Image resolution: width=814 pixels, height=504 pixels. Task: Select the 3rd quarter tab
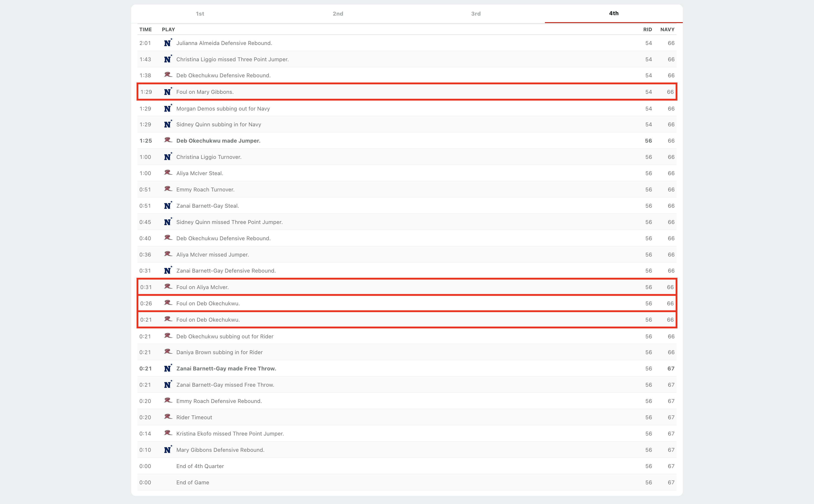476,14
